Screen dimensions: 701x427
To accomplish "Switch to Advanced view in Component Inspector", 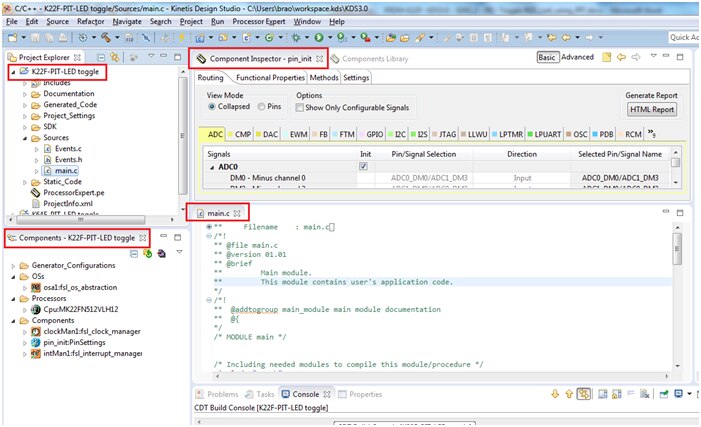I will 576,58.
